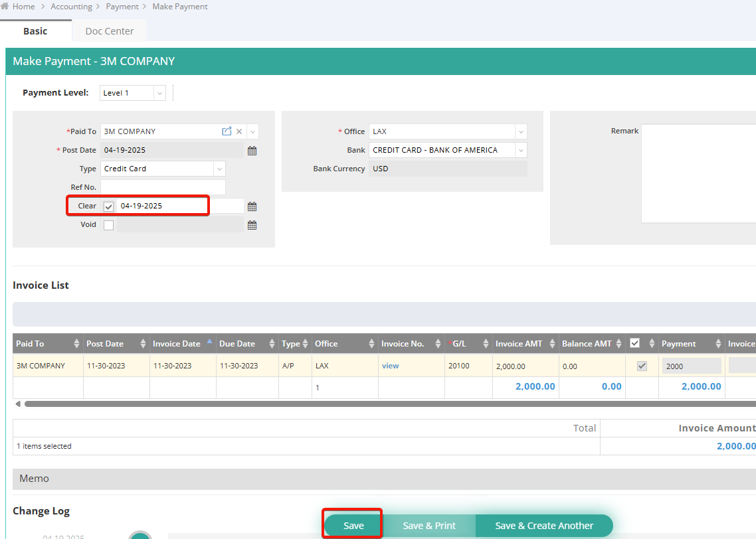Clear the Paid To field selection
The width and height of the screenshot is (756, 539).
pos(239,131)
